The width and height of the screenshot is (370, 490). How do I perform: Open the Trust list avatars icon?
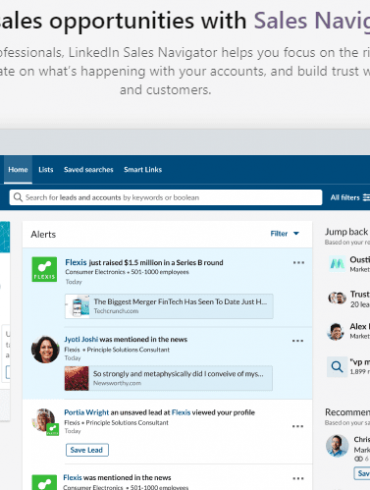tap(337, 298)
